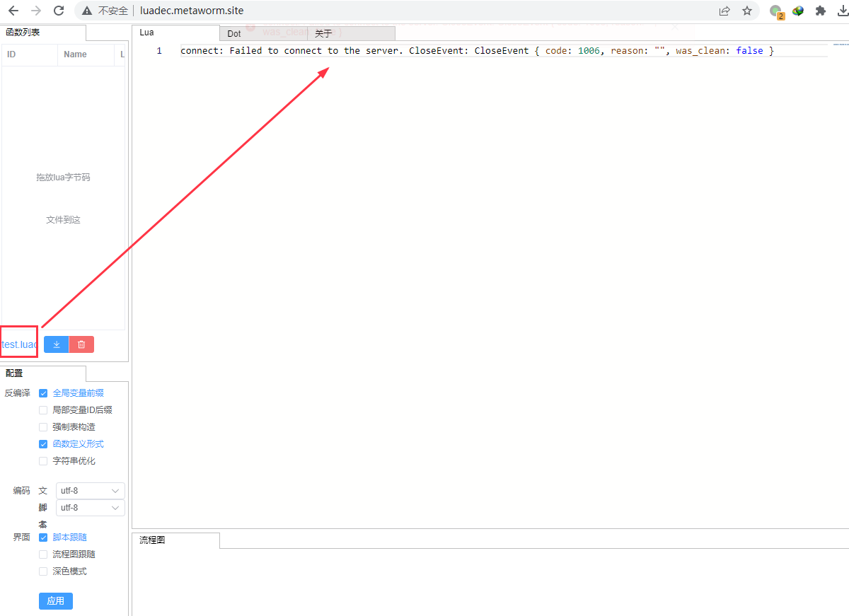Click the 应用 apply button

(x=56, y=601)
